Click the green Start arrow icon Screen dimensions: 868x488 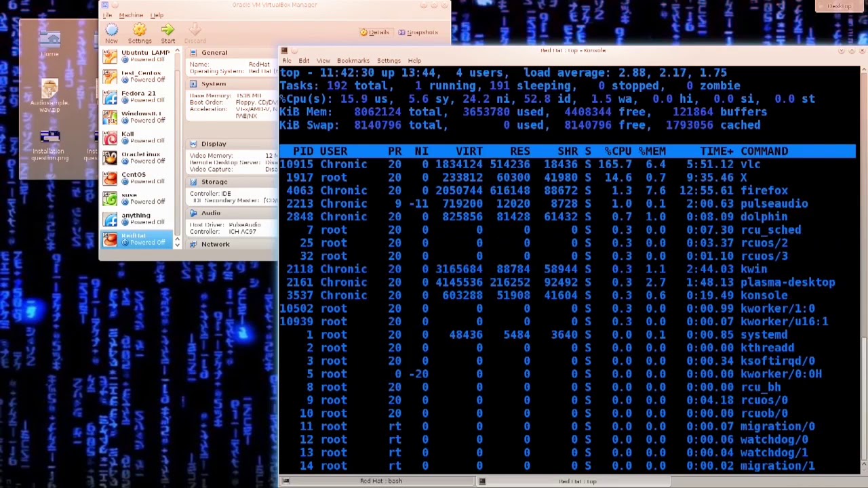pyautogui.click(x=167, y=30)
